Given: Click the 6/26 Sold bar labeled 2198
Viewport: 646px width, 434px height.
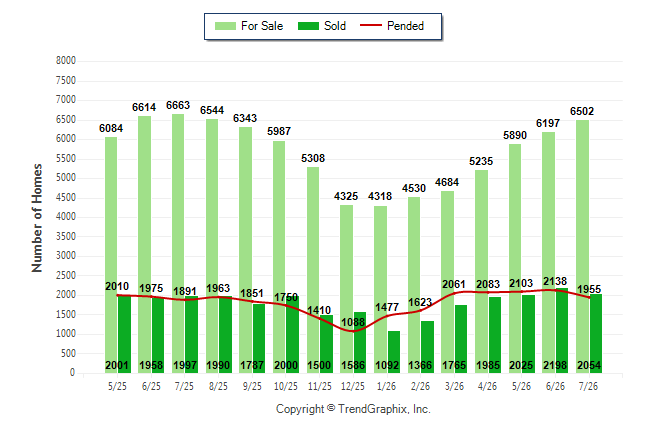Looking at the screenshot, I should coord(562,330).
